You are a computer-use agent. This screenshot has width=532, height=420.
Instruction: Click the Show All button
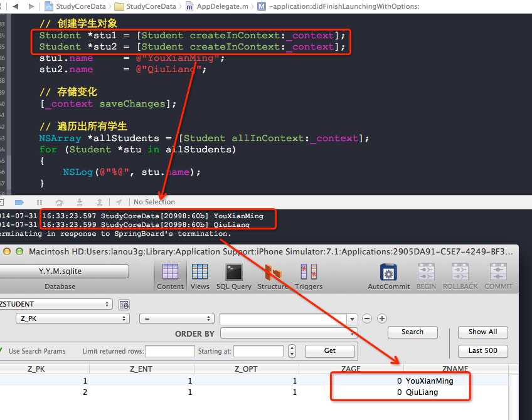tap(483, 332)
